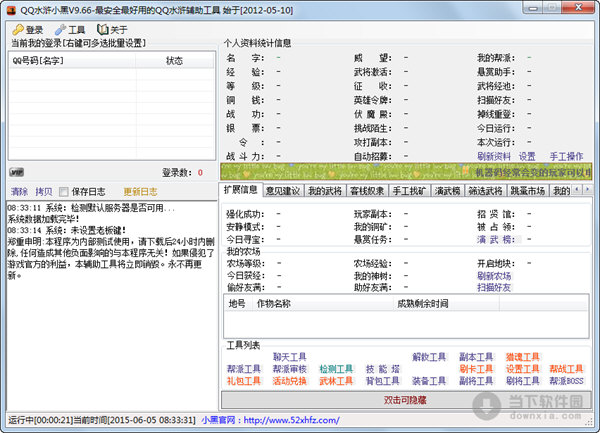Open the 武林工具 link
The width and height of the screenshot is (600, 433).
click(336, 381)
